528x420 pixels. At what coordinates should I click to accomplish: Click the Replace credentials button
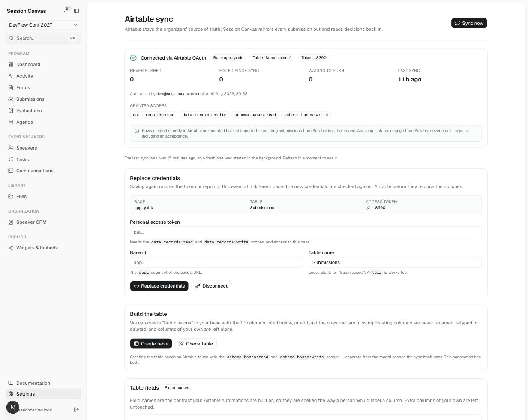click(159, 286)
